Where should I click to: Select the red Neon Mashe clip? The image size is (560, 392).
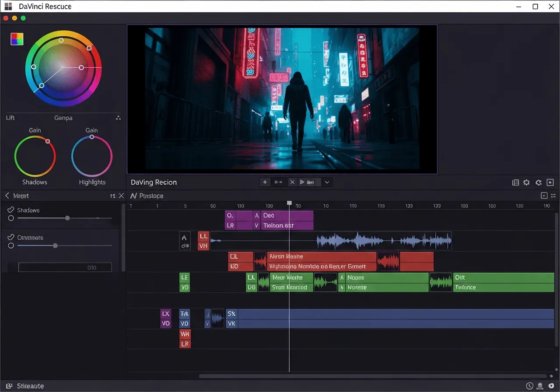[322, 256]
